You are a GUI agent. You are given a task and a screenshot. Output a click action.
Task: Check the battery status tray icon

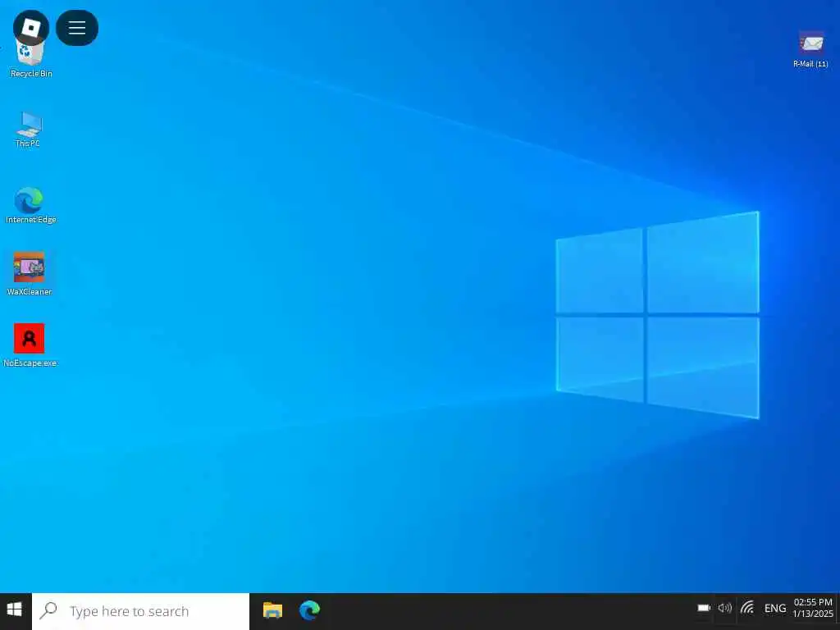click(704, 608)
